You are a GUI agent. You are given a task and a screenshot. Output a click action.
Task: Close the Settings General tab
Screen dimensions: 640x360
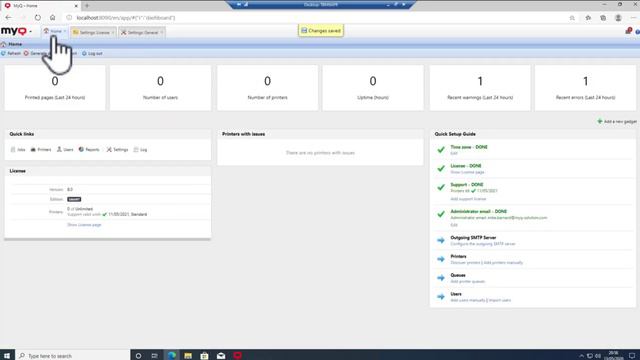pyautogui.click(x=162, y=32)
